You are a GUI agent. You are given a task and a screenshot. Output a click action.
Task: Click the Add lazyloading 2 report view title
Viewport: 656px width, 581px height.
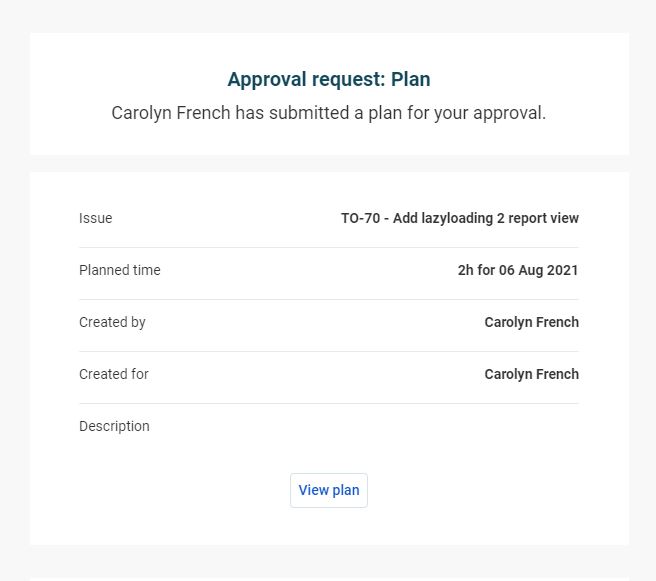(486, 218)
